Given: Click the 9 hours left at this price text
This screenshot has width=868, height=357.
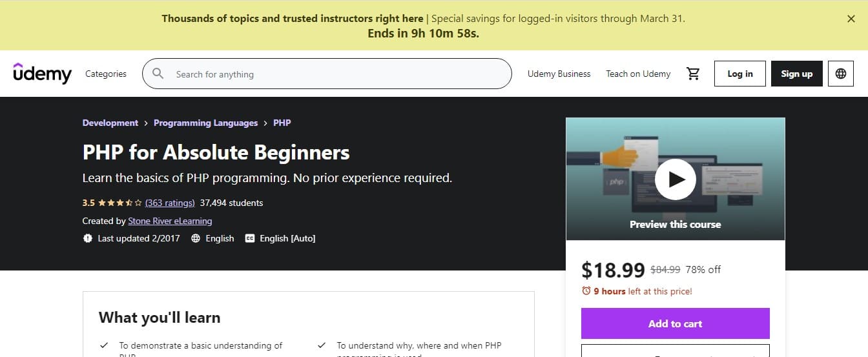Looking at the screenshot, I should tap(643, 291).
